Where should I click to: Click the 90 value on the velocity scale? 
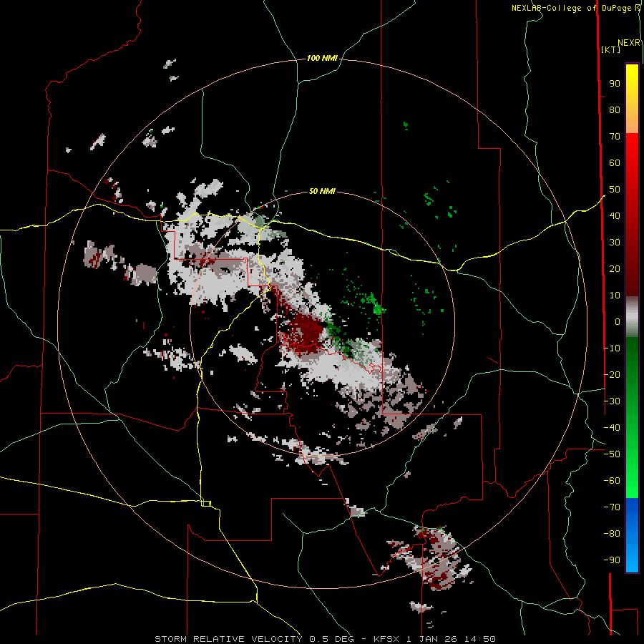pos(615,84)
